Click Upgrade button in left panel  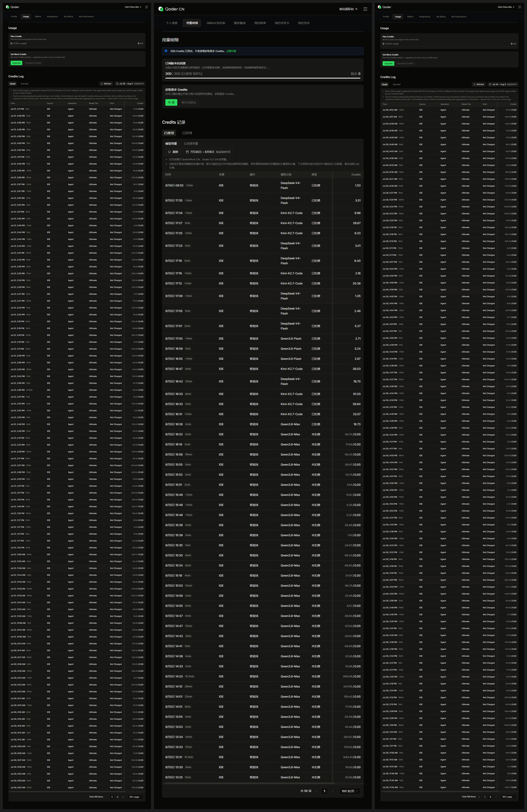tap(16, 63)
